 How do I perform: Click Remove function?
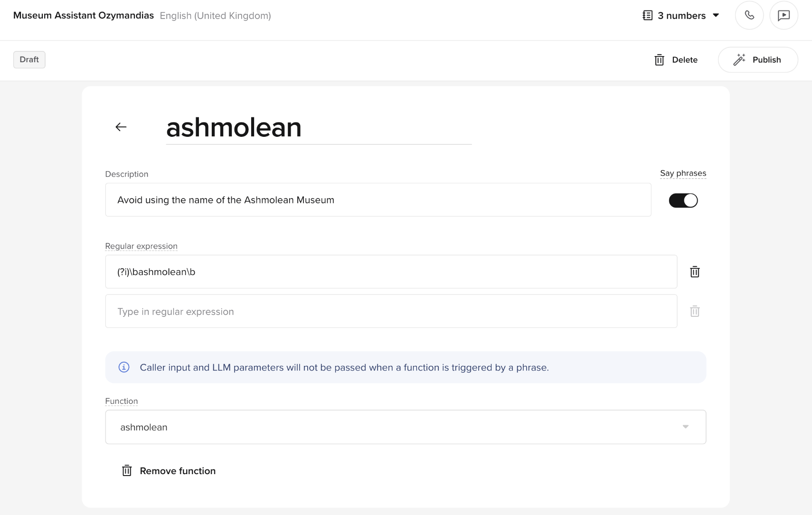tap(177, 470)
